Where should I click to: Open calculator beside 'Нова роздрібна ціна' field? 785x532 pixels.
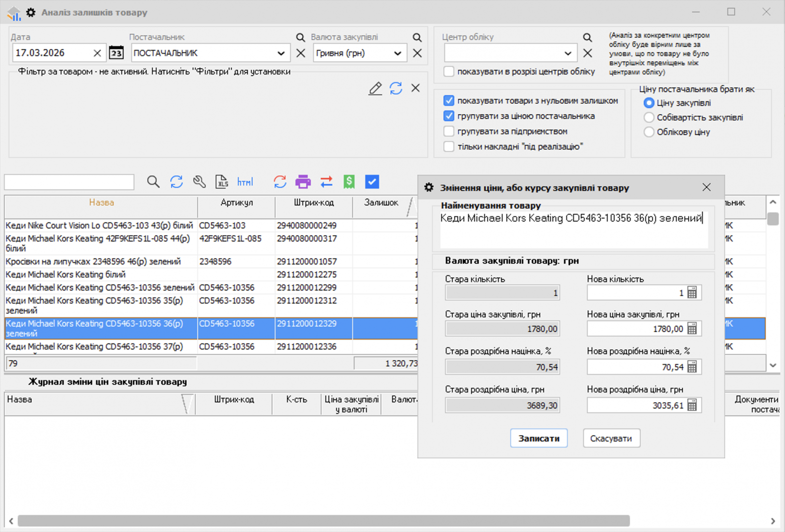(x=692, y=405)
